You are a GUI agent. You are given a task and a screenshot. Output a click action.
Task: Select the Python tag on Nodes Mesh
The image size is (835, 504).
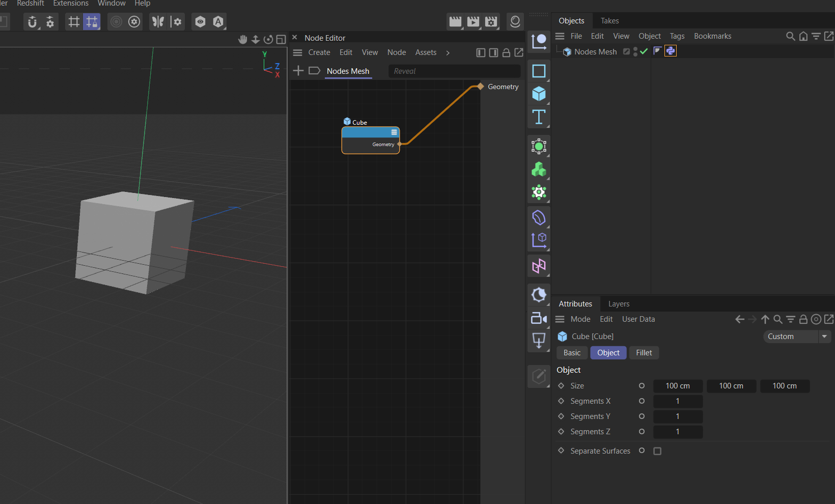[671, 51]
